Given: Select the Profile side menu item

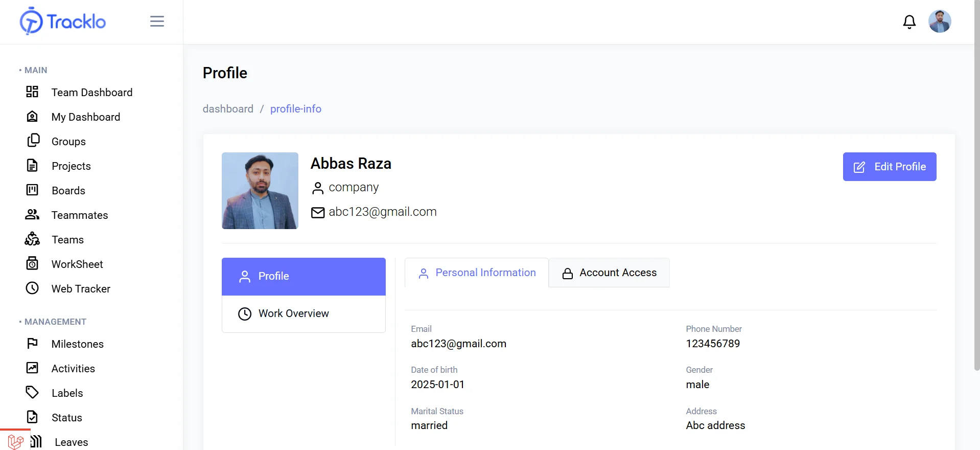Looking at the screenshot, I should (304, 277).
